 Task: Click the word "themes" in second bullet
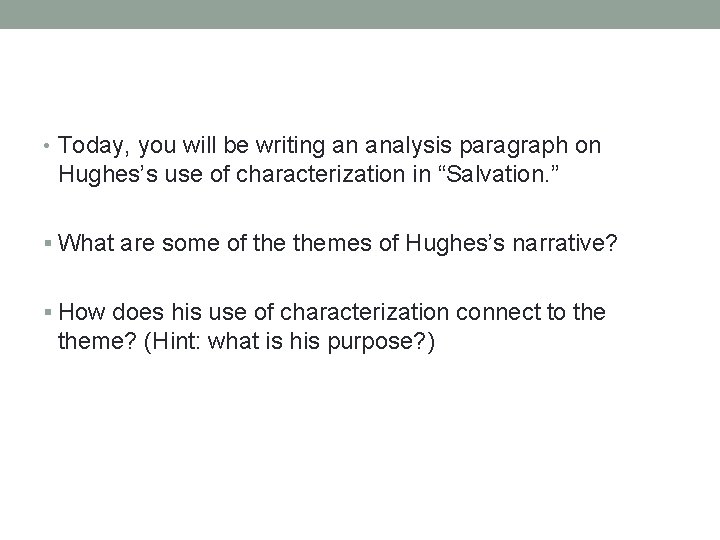[332, 243]
